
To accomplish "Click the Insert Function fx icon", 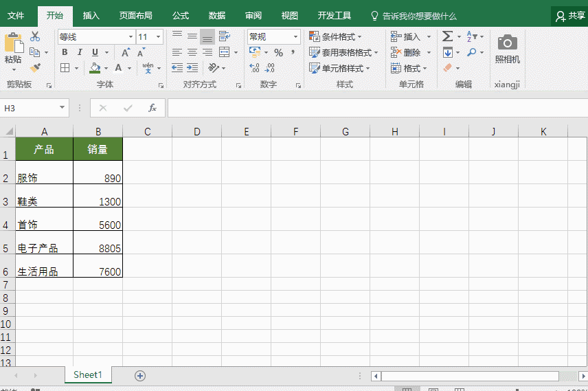I will (x=152, y=108).
